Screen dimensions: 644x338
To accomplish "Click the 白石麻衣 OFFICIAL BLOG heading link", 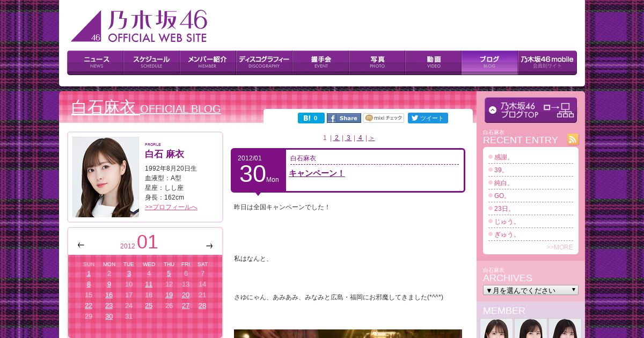I will [146, 108].
